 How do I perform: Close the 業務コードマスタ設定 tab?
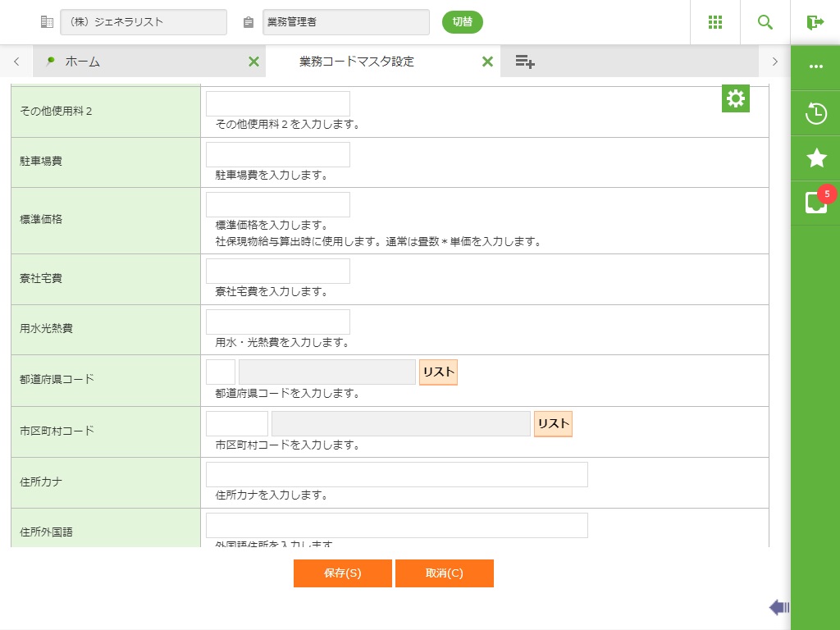tap(487, 62)
